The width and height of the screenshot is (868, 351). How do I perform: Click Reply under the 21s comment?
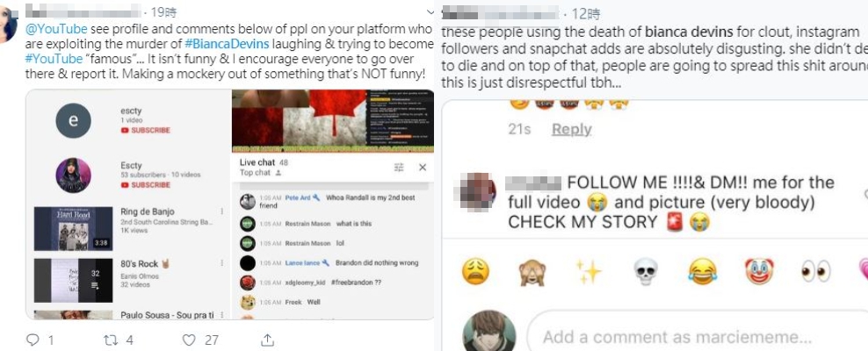(x=572, y=129)
